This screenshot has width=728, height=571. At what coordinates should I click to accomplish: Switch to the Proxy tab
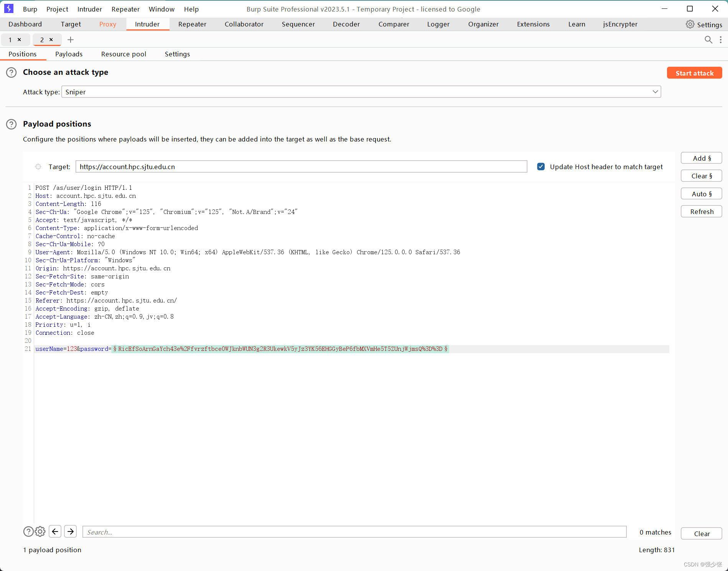coord(107,24)
